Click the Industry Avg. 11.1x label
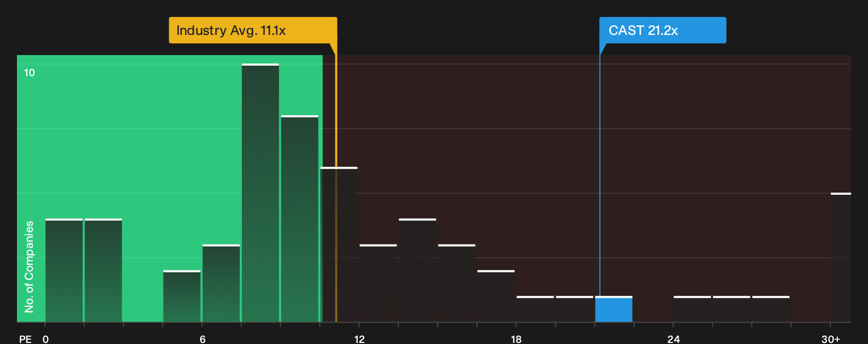868x344 pixels. (x=253, y=30)
